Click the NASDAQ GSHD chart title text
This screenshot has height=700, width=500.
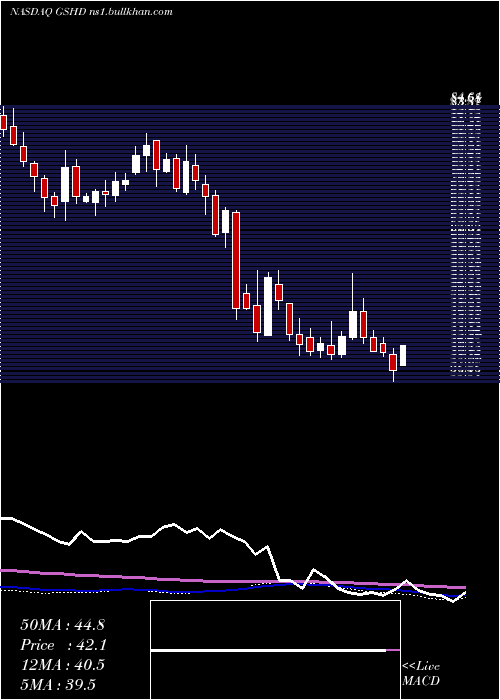pos(91,12)
